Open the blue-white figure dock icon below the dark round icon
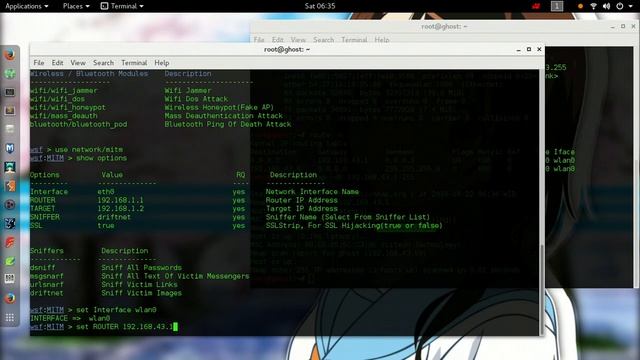This screenshot has height=360, width=640. [10, 223]
